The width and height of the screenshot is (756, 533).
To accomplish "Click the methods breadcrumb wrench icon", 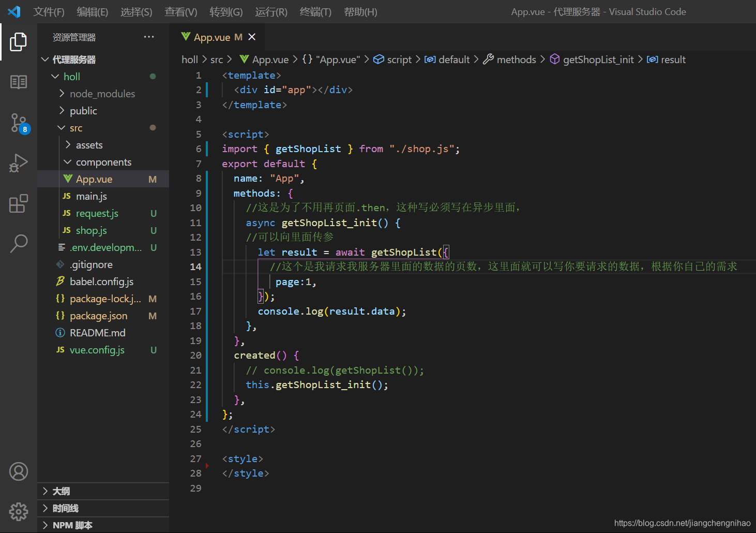I will click(488, 60).
